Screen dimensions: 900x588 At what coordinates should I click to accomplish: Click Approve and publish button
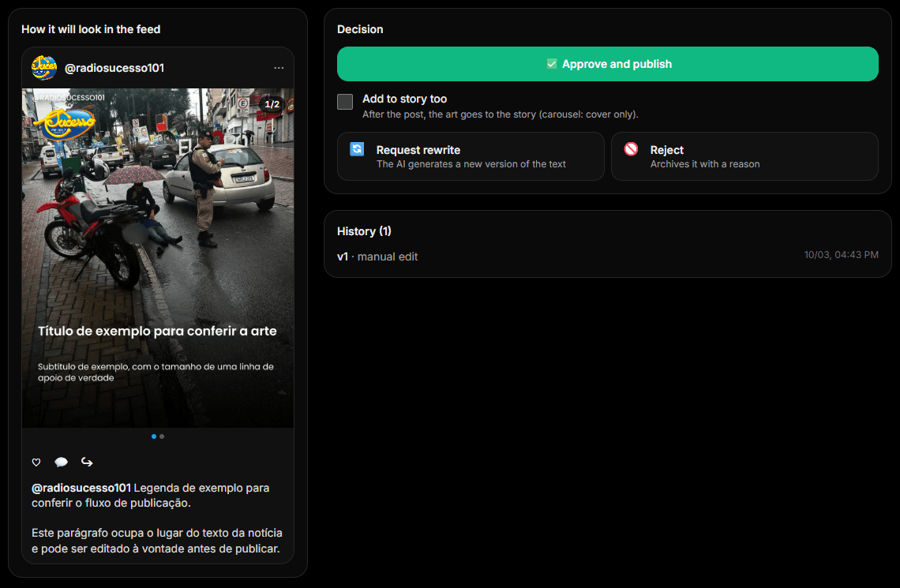tap(608, 64)
